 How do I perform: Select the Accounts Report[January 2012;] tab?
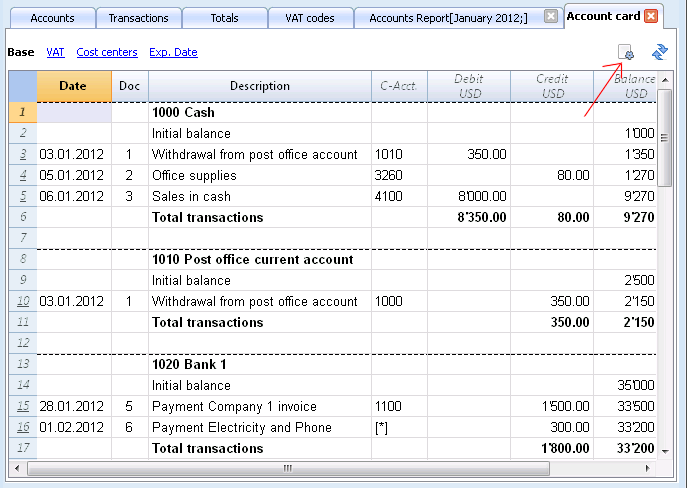coord(448,18)
